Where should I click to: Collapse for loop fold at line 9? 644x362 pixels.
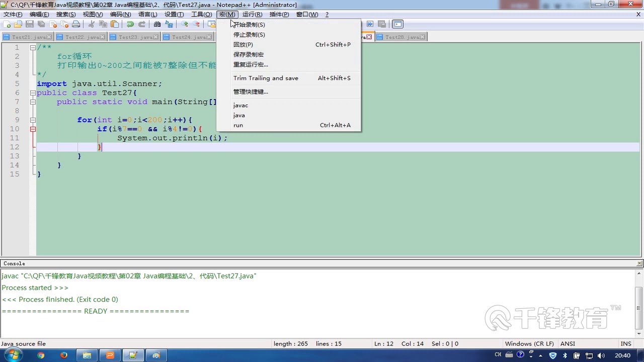pos(33,120)
